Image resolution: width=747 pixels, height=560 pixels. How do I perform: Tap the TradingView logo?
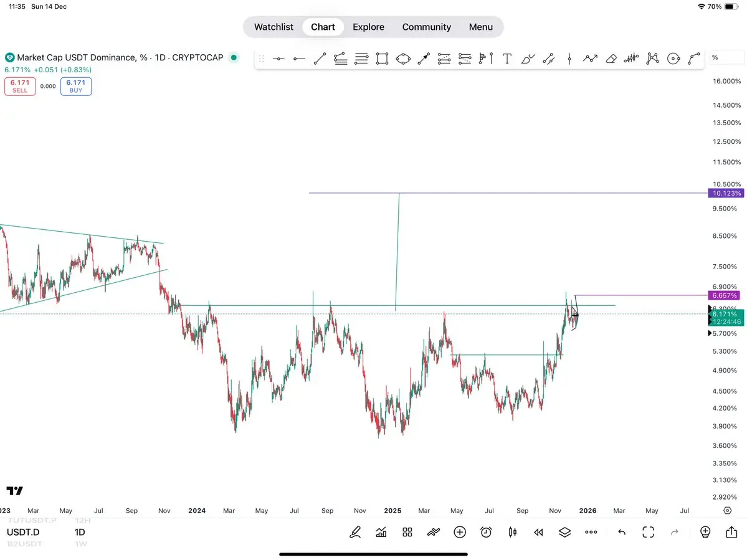(15, 490)
